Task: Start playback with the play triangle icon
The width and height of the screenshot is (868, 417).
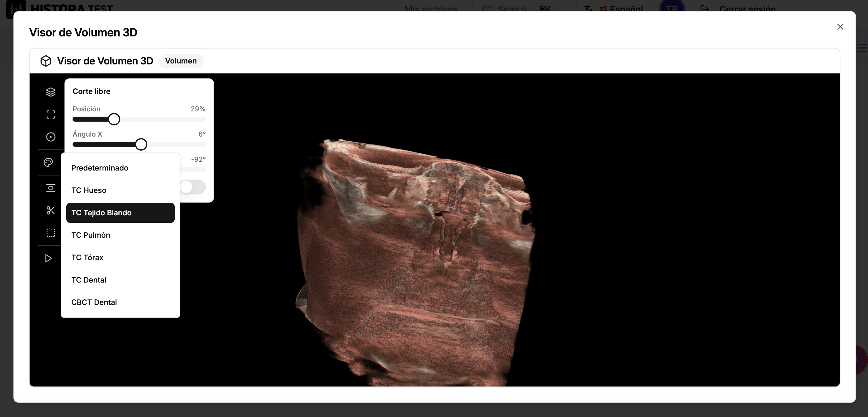Action: 48,258
